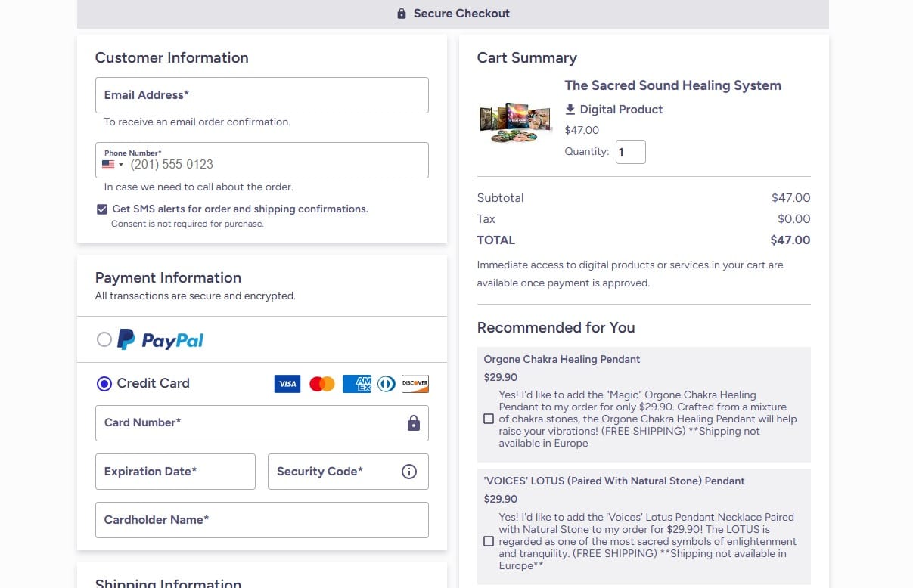Click the Visa card icon
Screen dimensions: 913x588
pyautogui.click(x=287, y=384)
